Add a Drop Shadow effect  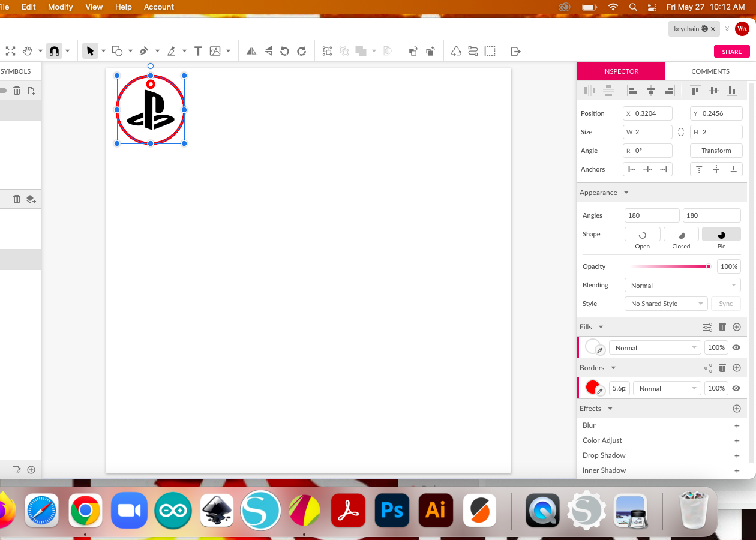point(737,455)
